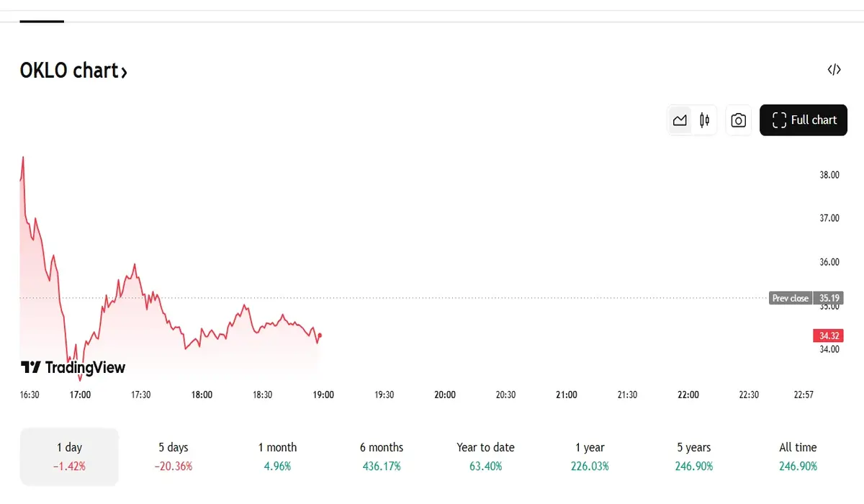Switch to Year to date range
Viewport: 864px width, 504px height.
tap(485, 456)
